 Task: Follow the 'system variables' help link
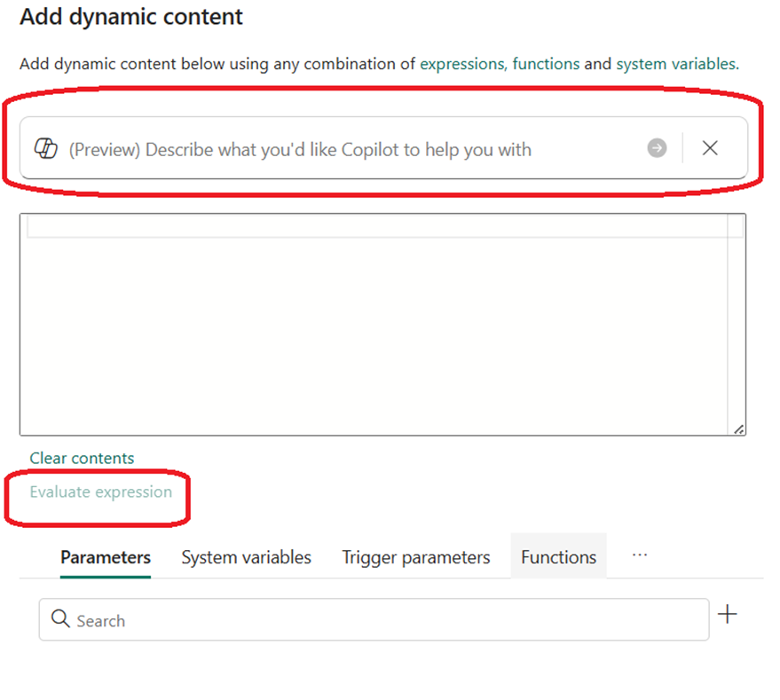click(675, 64)
